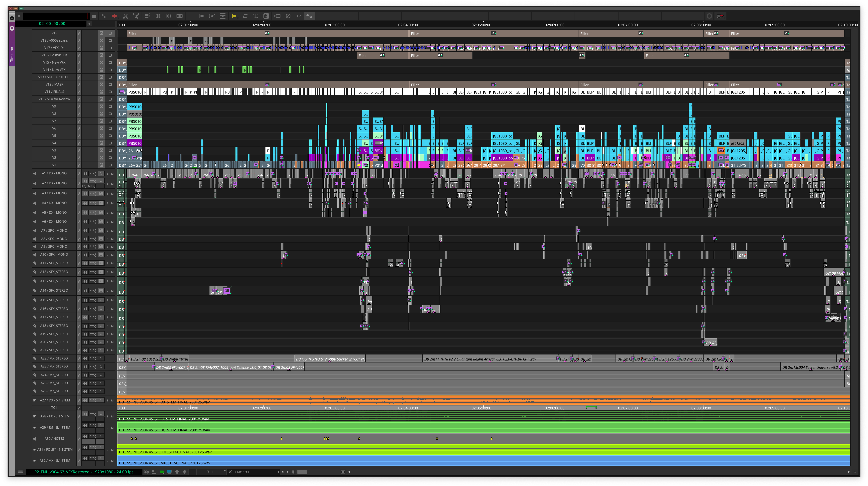The image size is (868, 486).
Task: Toggle sync lock slash on V13 / SUBCAP TITLES
Action: (79, 77)
